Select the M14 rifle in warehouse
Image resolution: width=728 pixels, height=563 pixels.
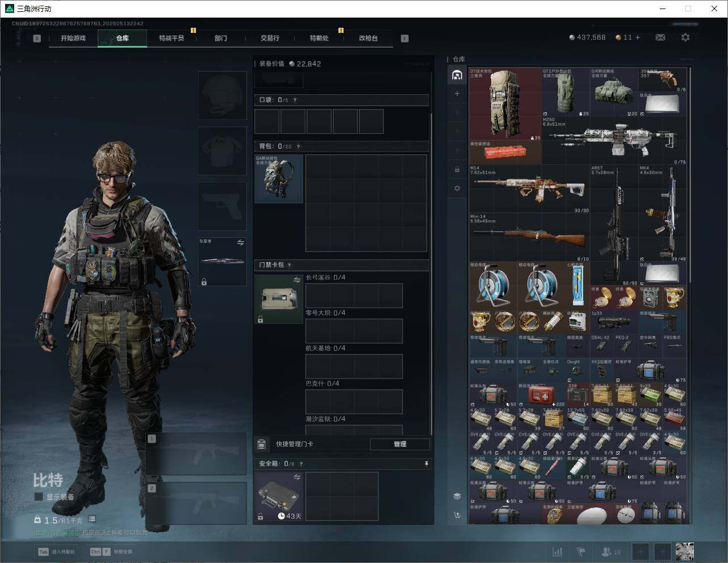pyautogui.click(x=530, y=189)
